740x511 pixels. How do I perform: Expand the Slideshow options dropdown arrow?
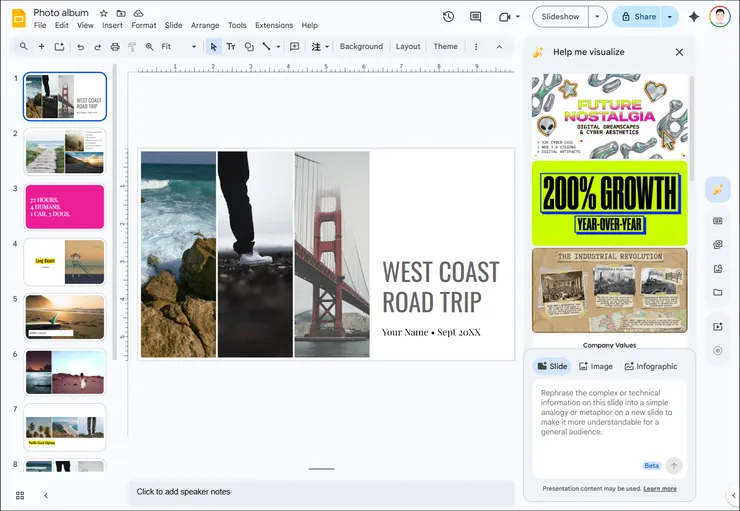click(597, 17)
